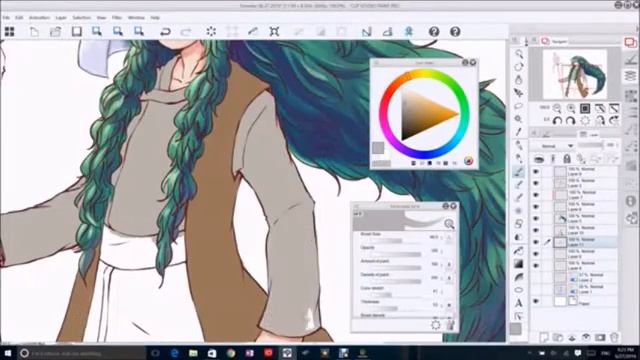This screenshot has width=640, height=360.
Task: Click the color wheel mode icon in color panel
Action: (x=469, y=161)
